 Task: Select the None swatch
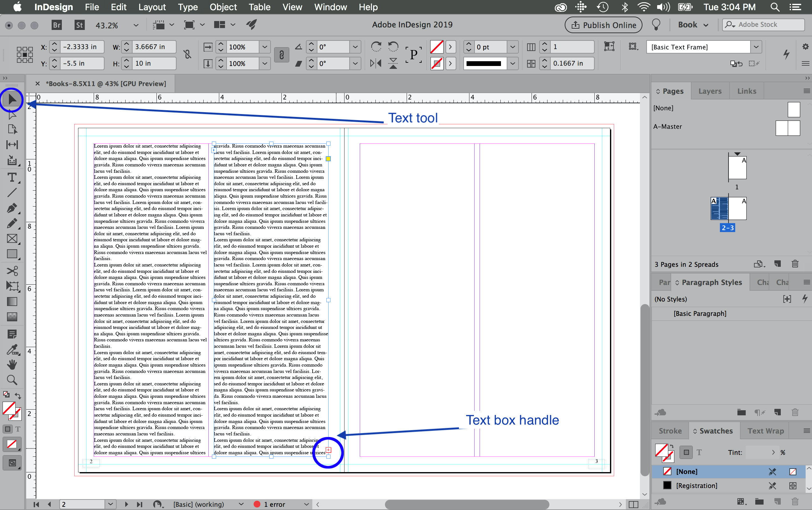click(686, 471)
